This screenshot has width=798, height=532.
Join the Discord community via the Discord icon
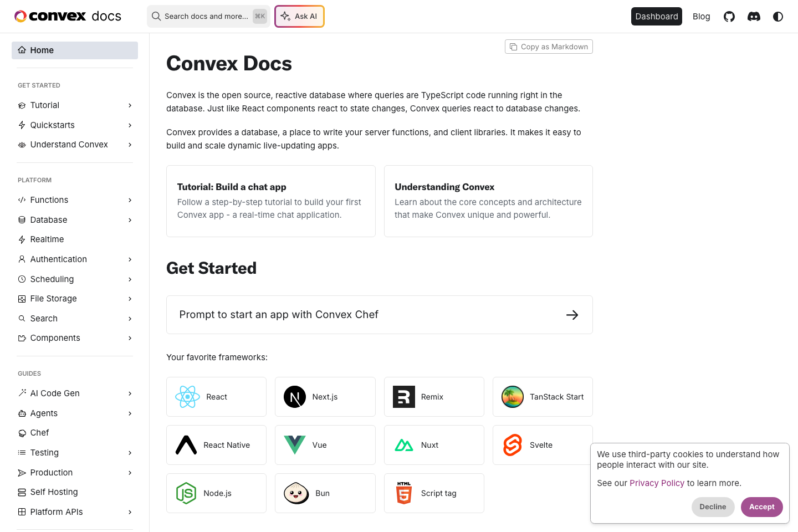tap(754, 16)
